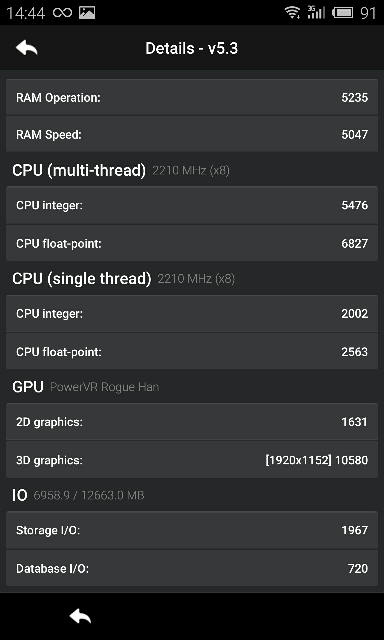Tap the 3G signal strength icon
This screenshot has height=640, width=384.
point(316,12)
